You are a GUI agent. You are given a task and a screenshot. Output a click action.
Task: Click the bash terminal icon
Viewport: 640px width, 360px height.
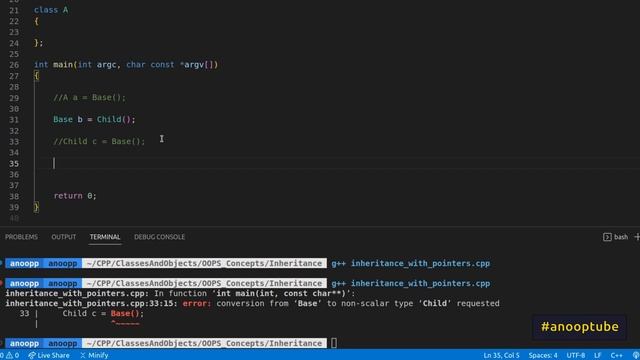pyautogui.click(x=607, y=237)
